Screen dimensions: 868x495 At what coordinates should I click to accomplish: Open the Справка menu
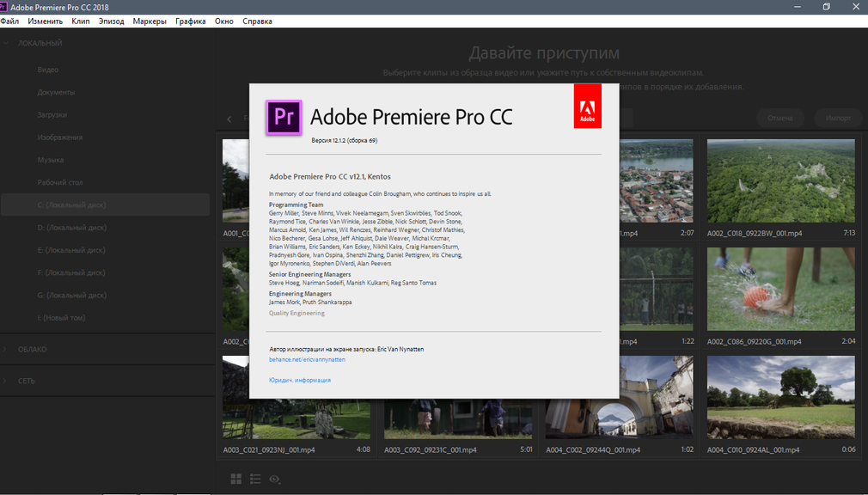point(258,21)
